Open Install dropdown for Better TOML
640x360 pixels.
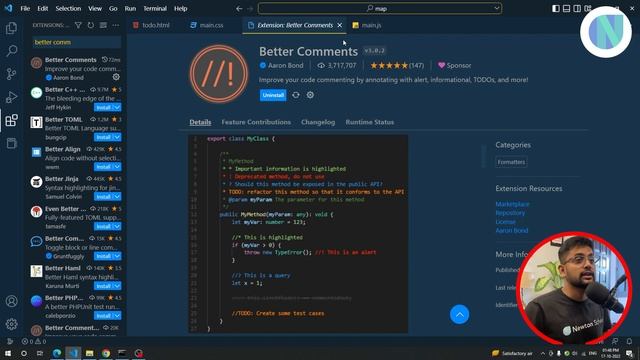117,137
